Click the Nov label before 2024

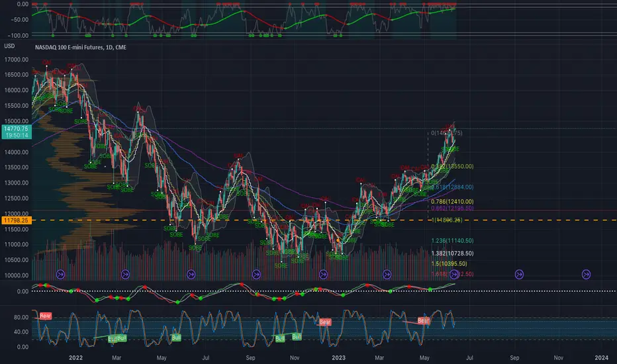point(559,357)
